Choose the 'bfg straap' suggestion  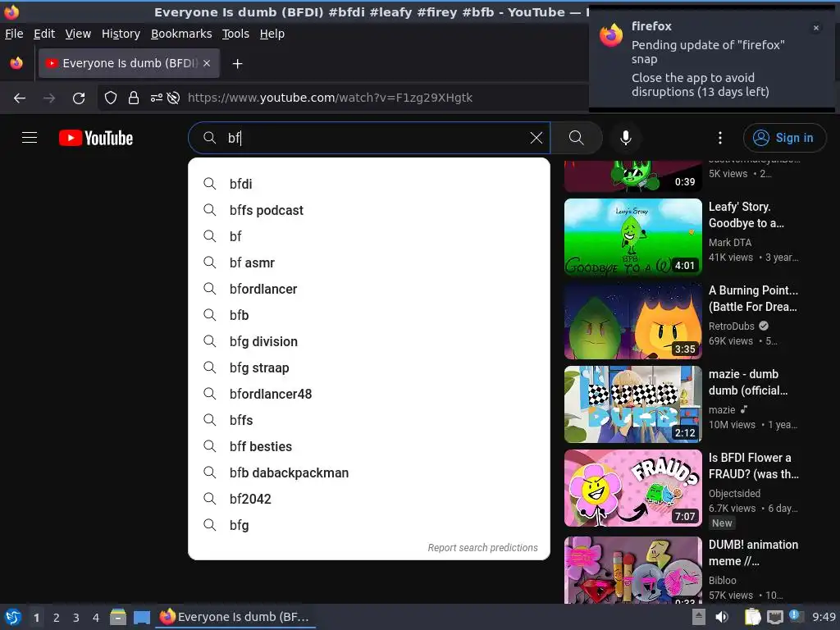(368, 367)
